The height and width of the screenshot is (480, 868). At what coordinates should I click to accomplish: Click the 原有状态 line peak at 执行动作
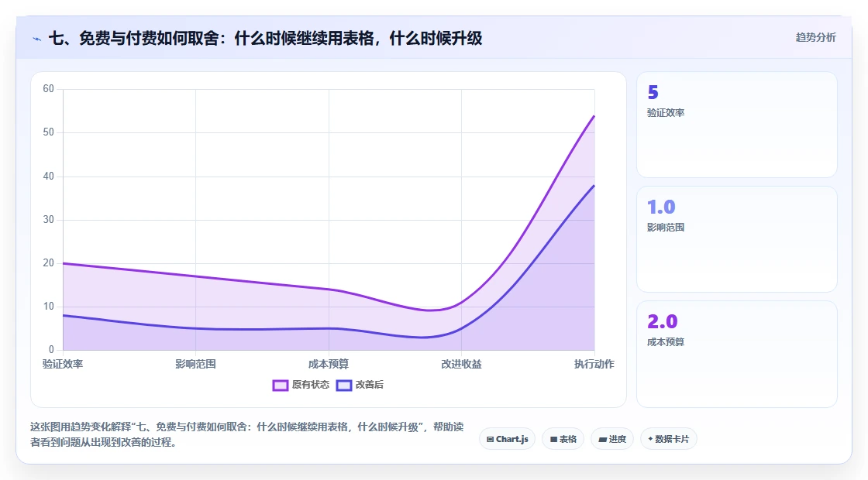pyautogui.click(x=594, y=116)
